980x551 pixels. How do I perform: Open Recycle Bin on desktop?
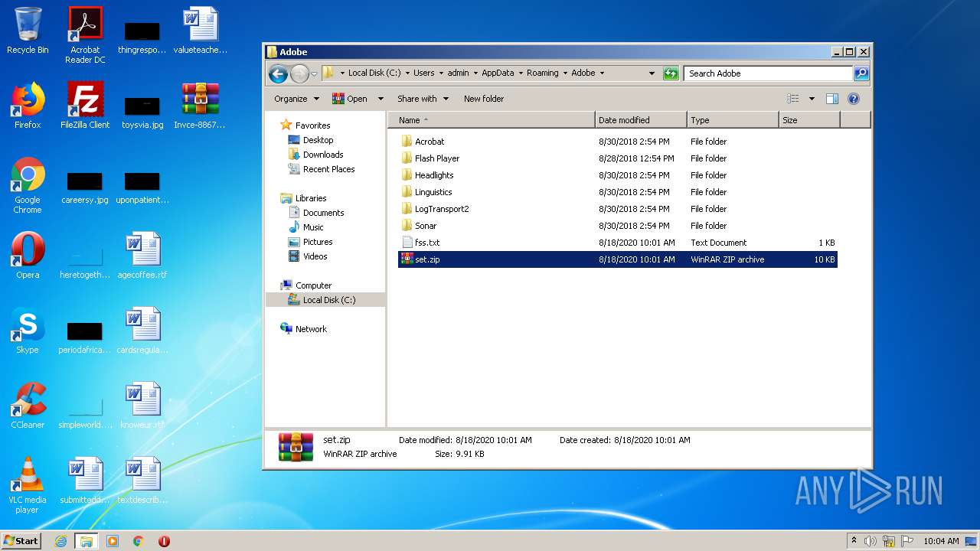tap(28, 31)
